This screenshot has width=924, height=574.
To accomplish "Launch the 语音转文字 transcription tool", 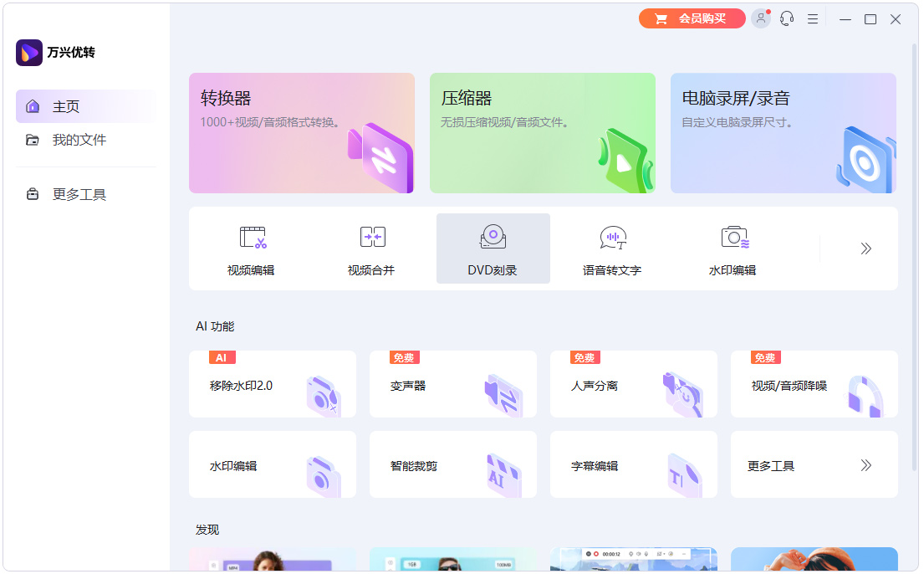I will pos(613,249).
